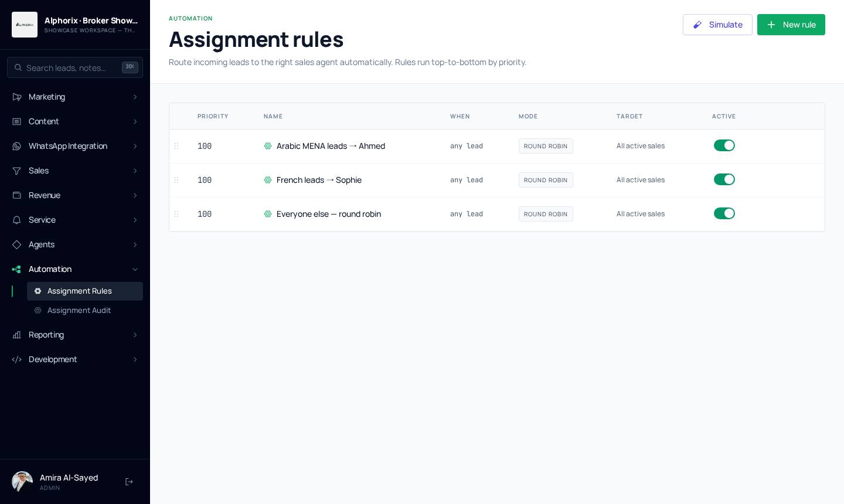Click the Marketing megaphone icon
Viewport: 844px width, 504px height.
point(16,97)
